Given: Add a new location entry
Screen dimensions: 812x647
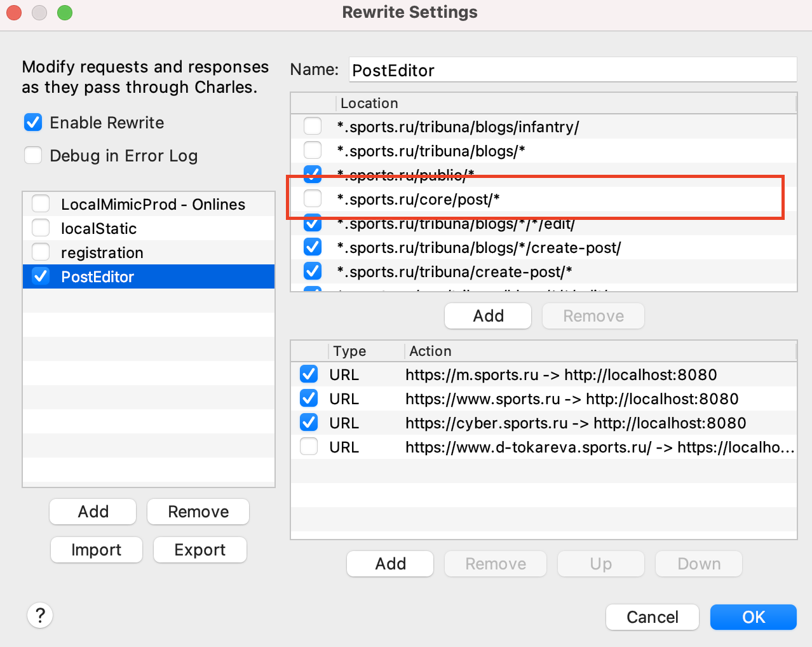Looking at the screenshot, I should pyautogui.click(x=487, y=316).
